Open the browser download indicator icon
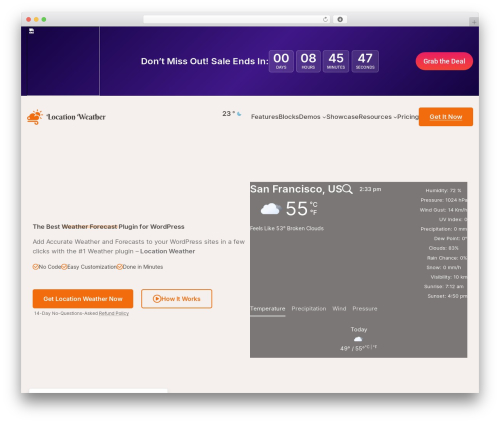This screenshot has height=423, width=500. pos(340,20)
